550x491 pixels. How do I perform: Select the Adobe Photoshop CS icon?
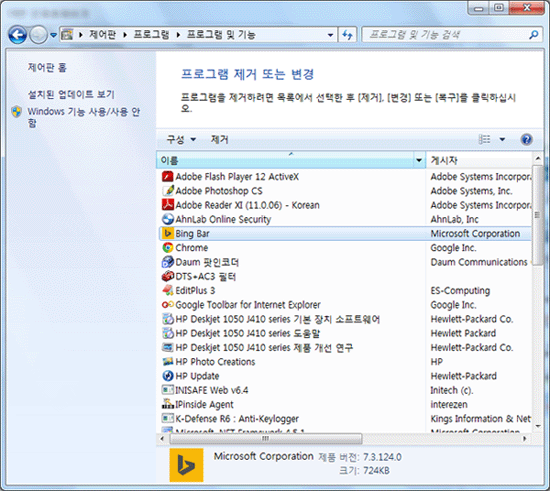point(168,191)
